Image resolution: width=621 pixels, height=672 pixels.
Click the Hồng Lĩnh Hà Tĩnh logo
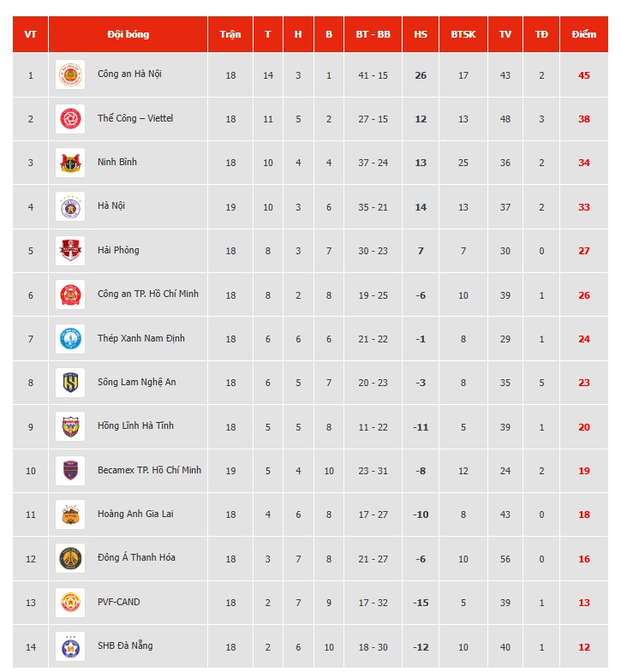pyautogui.click(x=70, y=426)
